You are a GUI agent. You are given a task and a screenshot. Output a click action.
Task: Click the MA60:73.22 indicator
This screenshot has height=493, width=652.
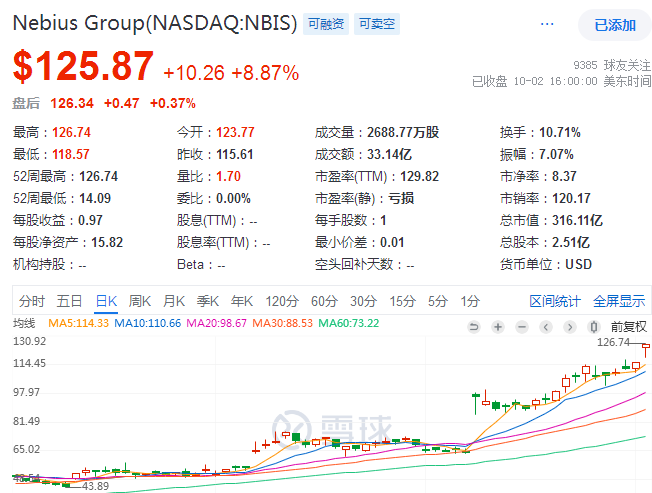coord(349,323)
